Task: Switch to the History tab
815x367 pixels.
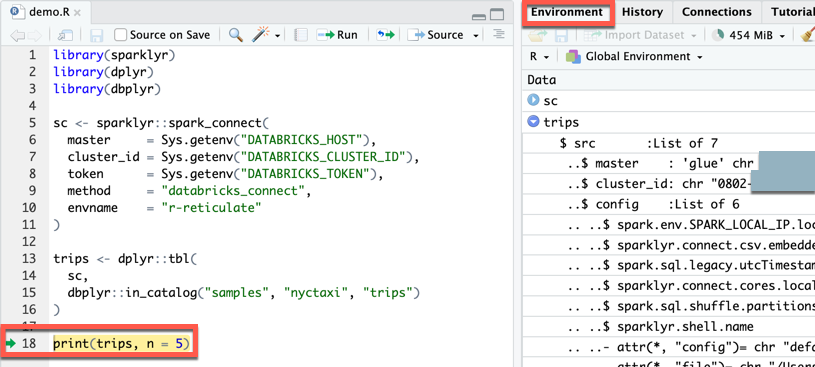Action: 642,12
